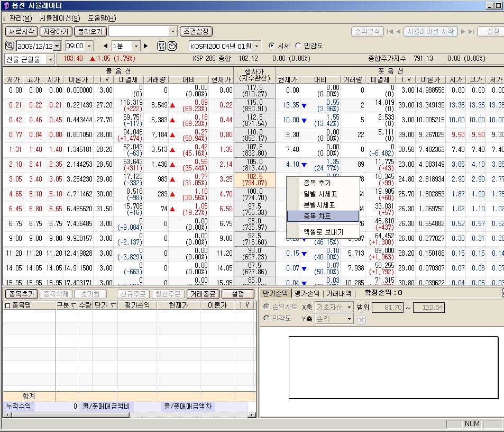Screen dimensions: 504x432
Task: Click the red up arrow in 115.0 call row
Action: (x=172, y=105)
